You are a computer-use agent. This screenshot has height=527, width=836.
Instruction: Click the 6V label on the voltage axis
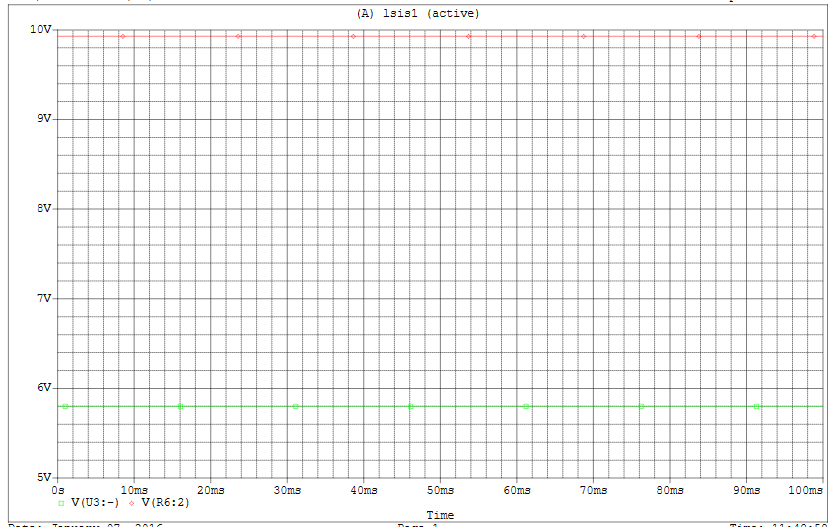pyautogui.click(x=43, y=388)
